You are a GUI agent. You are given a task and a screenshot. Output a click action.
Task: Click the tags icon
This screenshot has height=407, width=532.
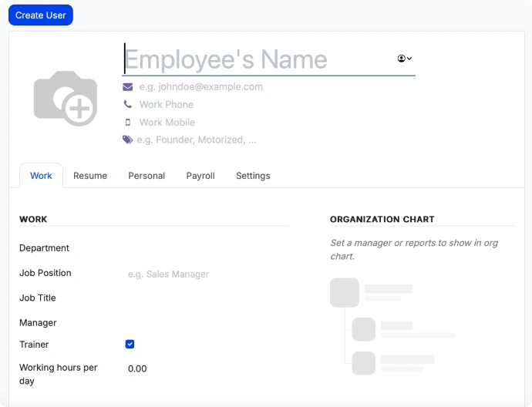tap(127, 140)
